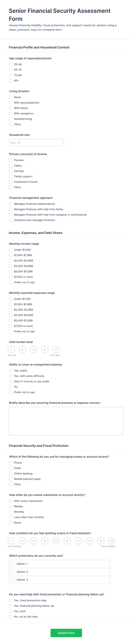Choose 'With spouse/partner' living situation
Screen dimensions: 131x644
click(x=11, y=102)
